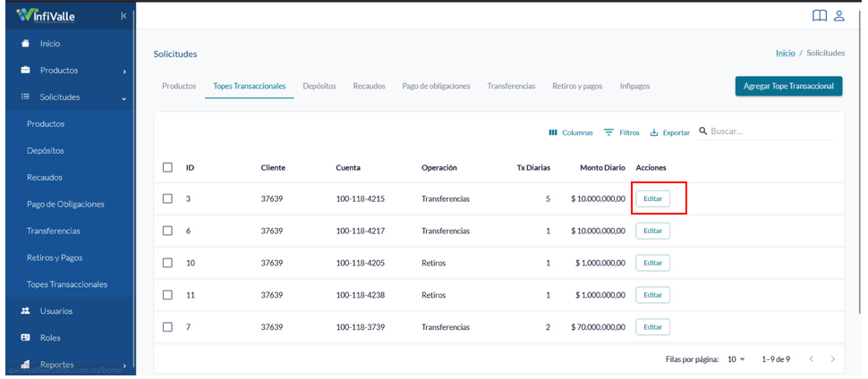Open Transferencias in the sidebar
This screenshot has height=379, width=868.
coord(53,231)
